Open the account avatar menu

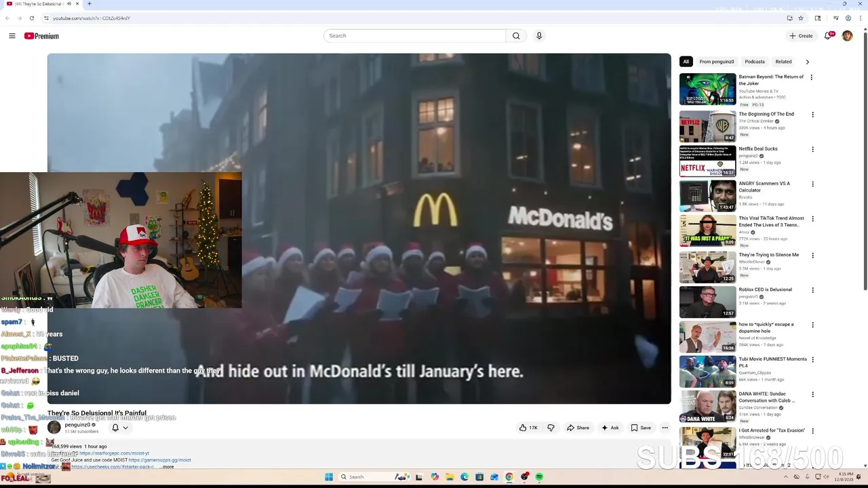847,36
